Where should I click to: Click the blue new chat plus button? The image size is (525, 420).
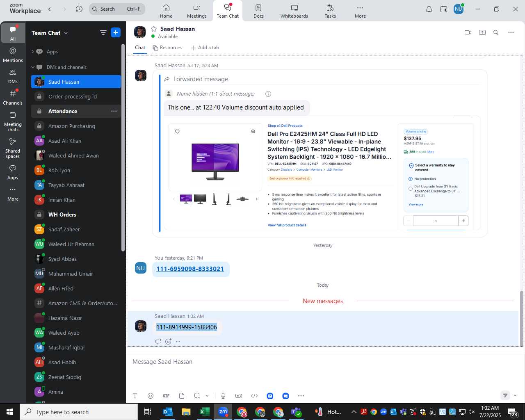click(116, 32)
